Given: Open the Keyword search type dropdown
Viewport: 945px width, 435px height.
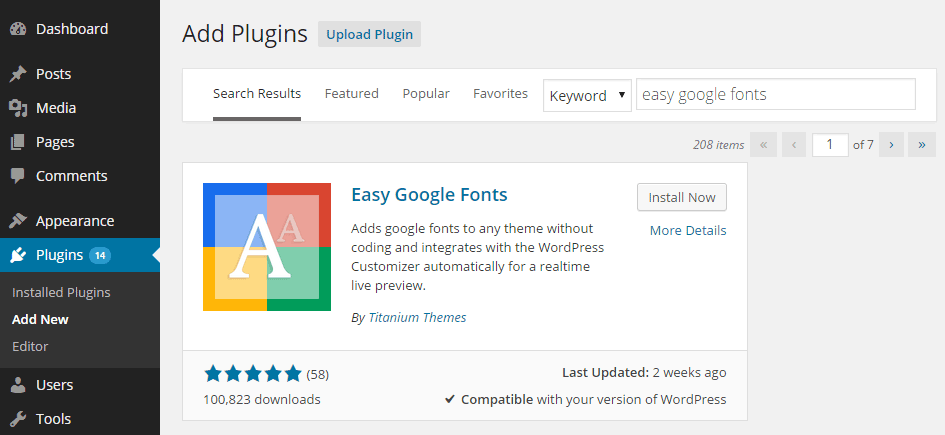Looking at the screenshot, I should click(x=587, y=95).
